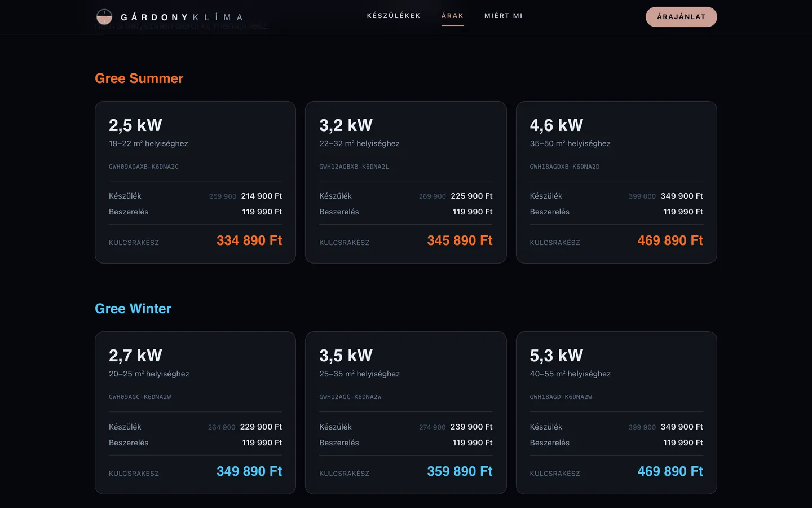Click model code GWH18AGD-K6DNA2W
The height and width of the screenshot is (508, 812).
[561, 397]
